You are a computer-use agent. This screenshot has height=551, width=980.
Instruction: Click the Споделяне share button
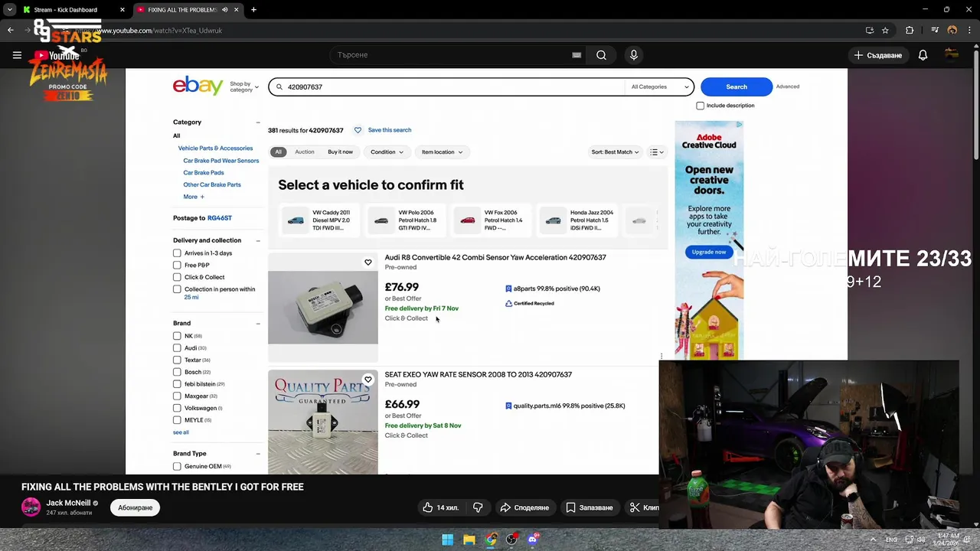tap(524, 507)
